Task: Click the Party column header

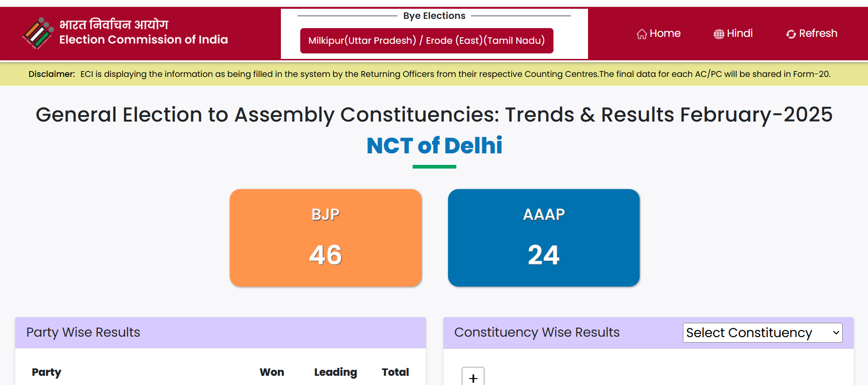Action: point(47,372)
